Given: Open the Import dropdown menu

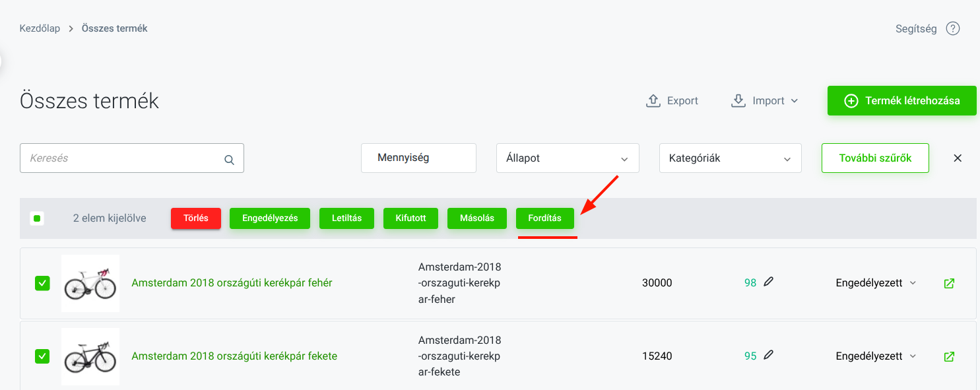Looking at the screenshot, I should pyautogui.click(x=765, y=100).
